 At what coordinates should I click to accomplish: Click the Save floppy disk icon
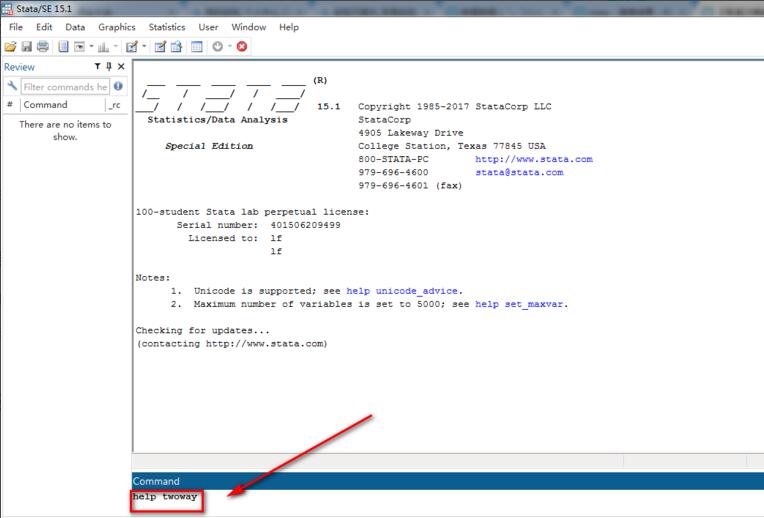[27, 47]
